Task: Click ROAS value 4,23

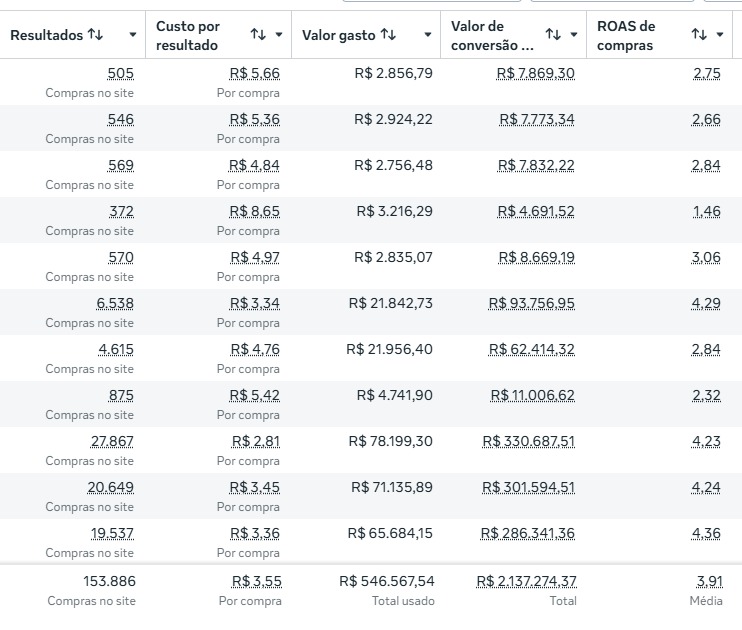Action: click(x=706, y=441)
